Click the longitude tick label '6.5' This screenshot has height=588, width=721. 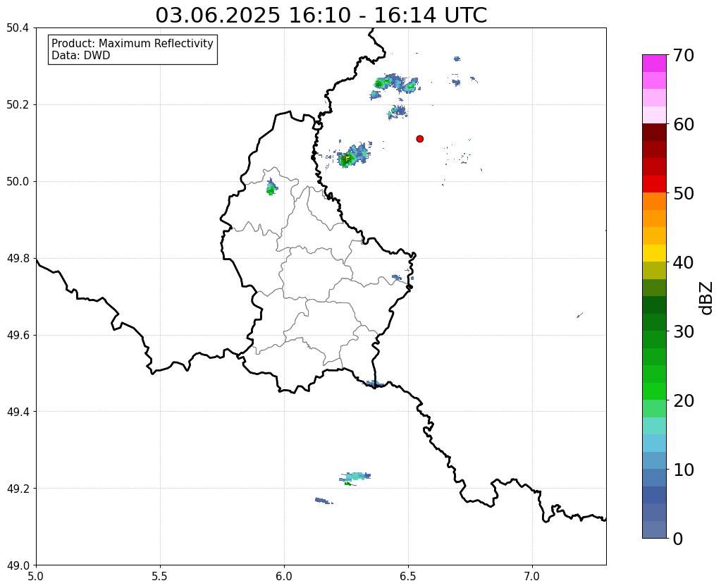point(408,576)
